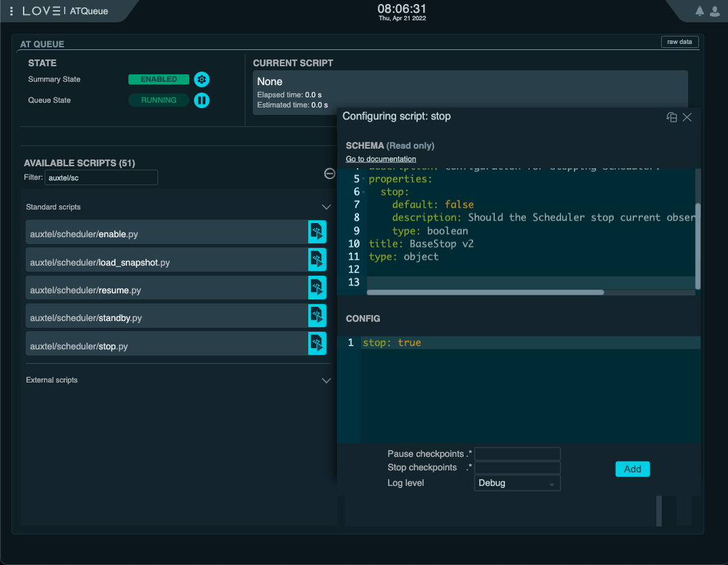The height and width of the screenshot is (565, 728).
Task: Open the notifications bell icon
Action: click(x=700, y=11)
